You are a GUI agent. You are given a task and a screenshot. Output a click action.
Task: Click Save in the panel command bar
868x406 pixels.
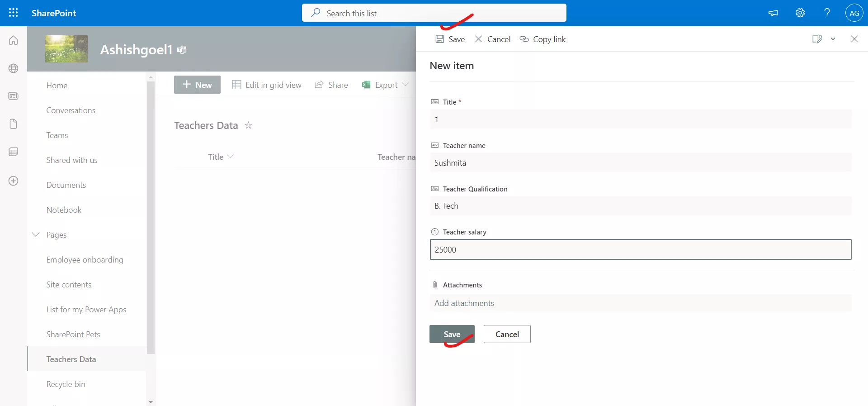(450, 39)
